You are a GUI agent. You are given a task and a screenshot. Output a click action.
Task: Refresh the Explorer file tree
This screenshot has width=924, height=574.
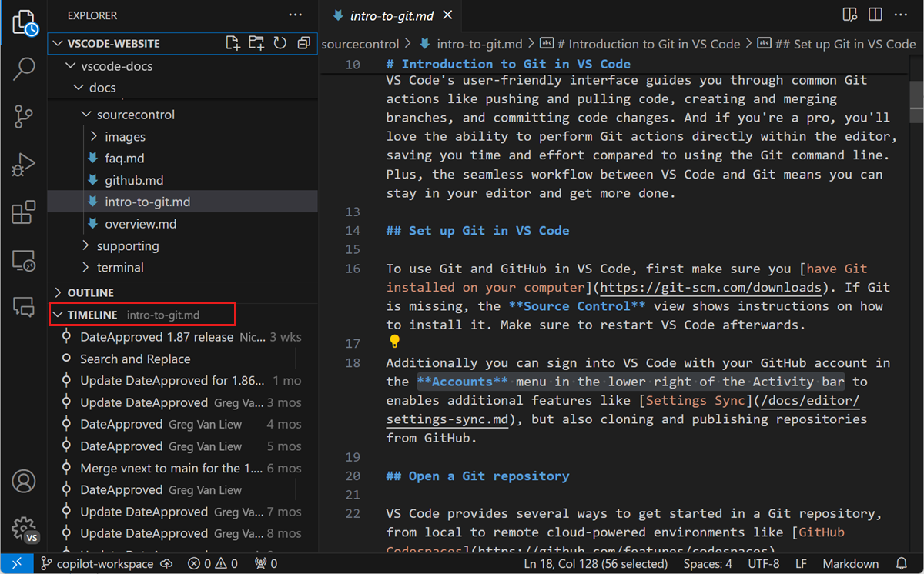tap(280, 43)
